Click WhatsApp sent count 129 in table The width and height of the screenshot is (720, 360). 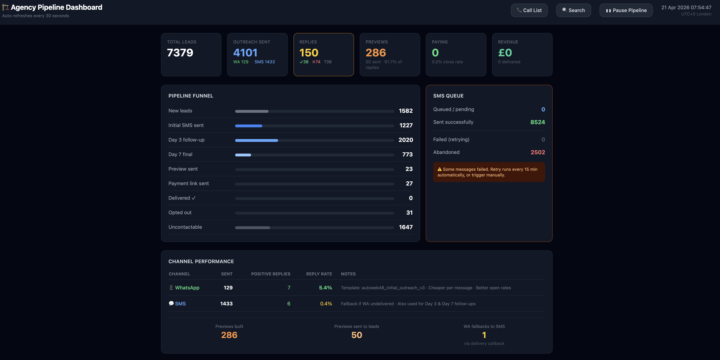click(x=228, y=288)
